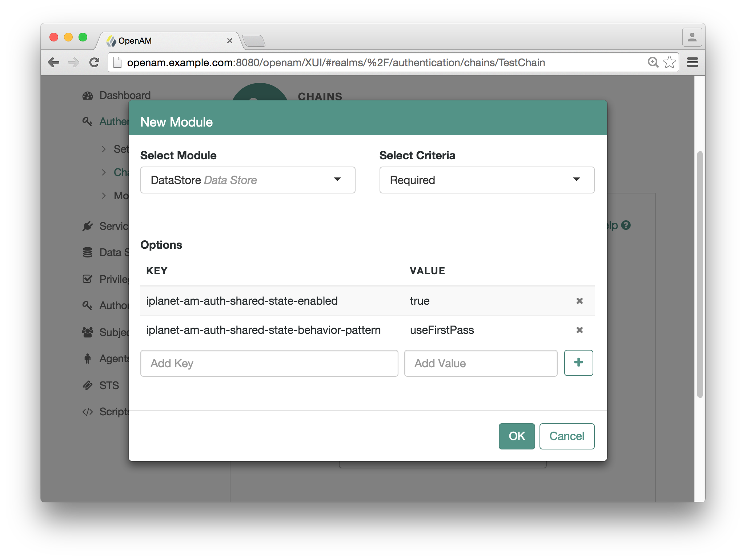Viewport: 746px width, 560px height.
Task: Click the 'true' value cell
Action: coord(420,301)
